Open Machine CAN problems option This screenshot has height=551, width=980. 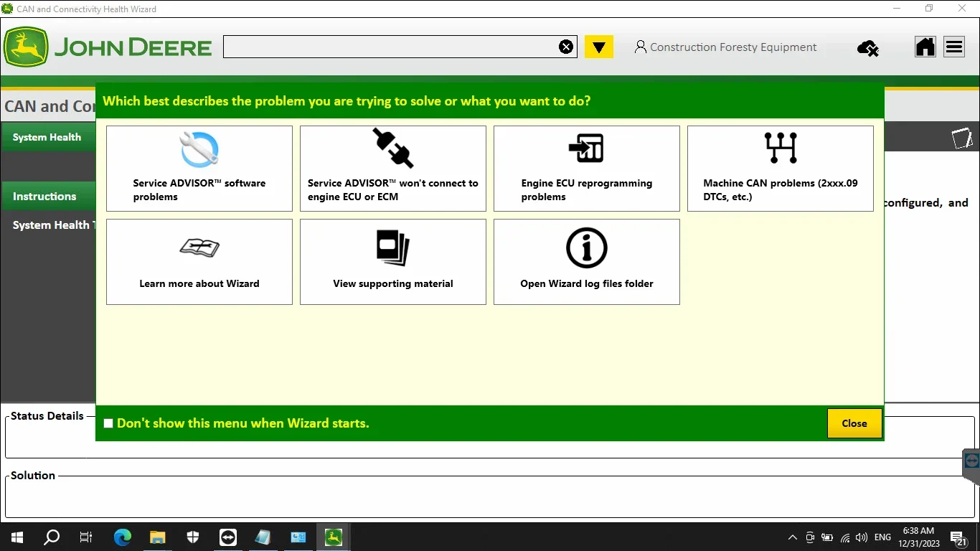781,169
